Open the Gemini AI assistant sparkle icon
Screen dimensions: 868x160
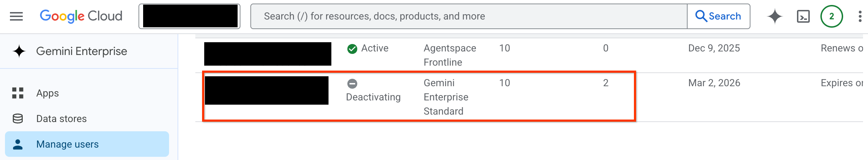(775, 16)
